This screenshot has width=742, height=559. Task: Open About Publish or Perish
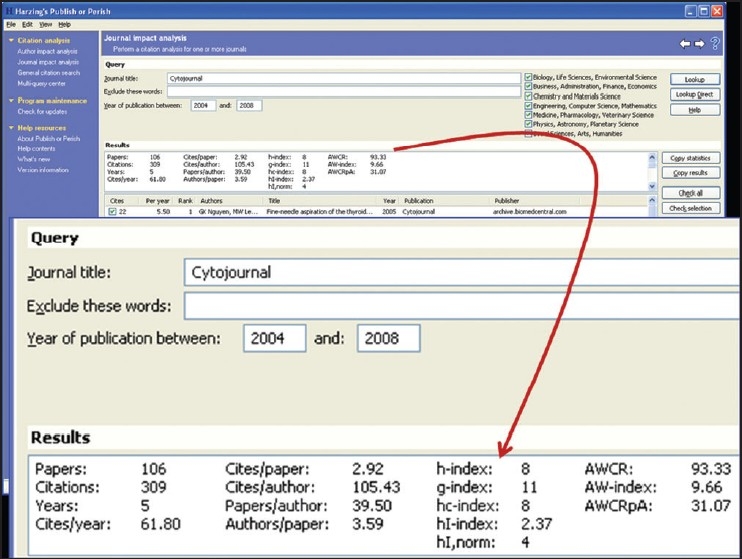point(49,139)
